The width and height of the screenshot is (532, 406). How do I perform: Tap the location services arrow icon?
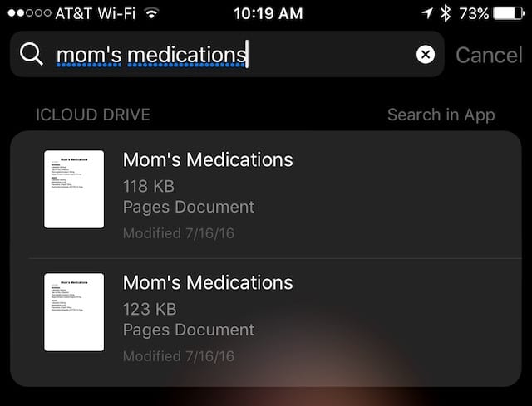click(x=426, y=13)
